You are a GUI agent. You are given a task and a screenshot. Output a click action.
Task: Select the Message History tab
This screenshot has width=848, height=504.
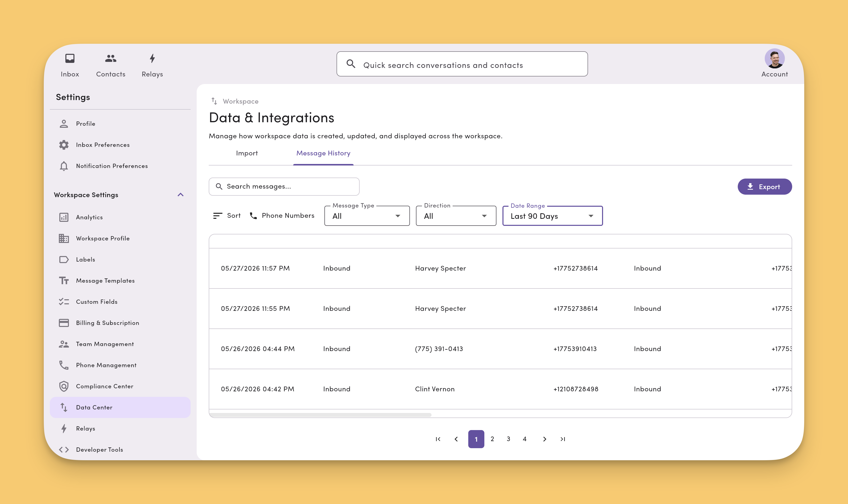(323, 153)
